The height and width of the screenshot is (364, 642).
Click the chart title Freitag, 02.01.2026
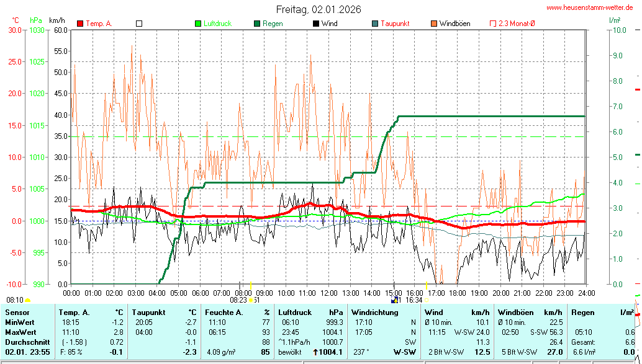tap(319, 9)
